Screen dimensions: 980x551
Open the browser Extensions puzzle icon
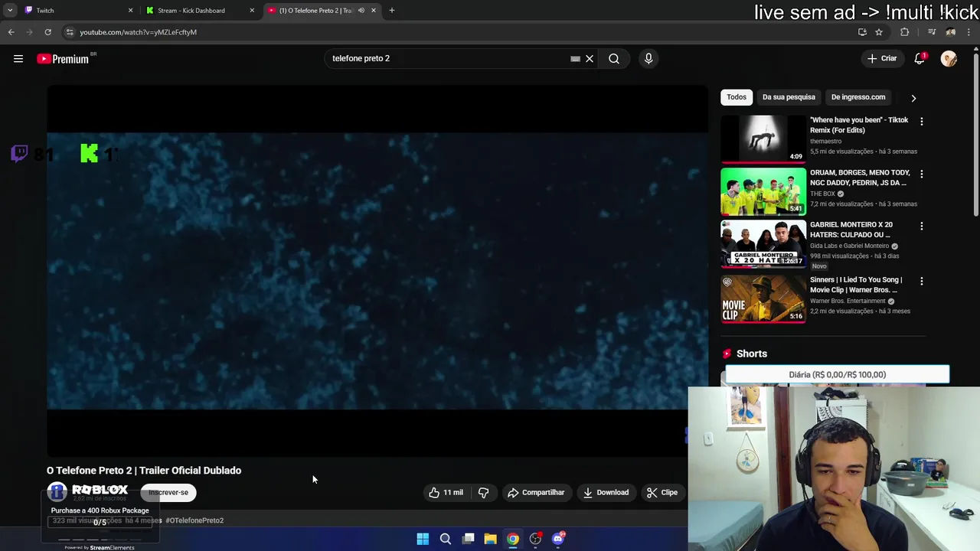click(x=905, y=32)
